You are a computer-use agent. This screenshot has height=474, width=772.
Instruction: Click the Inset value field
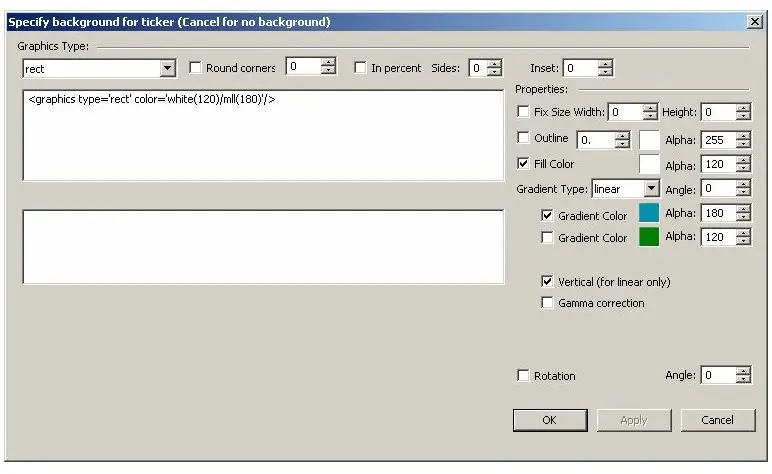[579, 69]
